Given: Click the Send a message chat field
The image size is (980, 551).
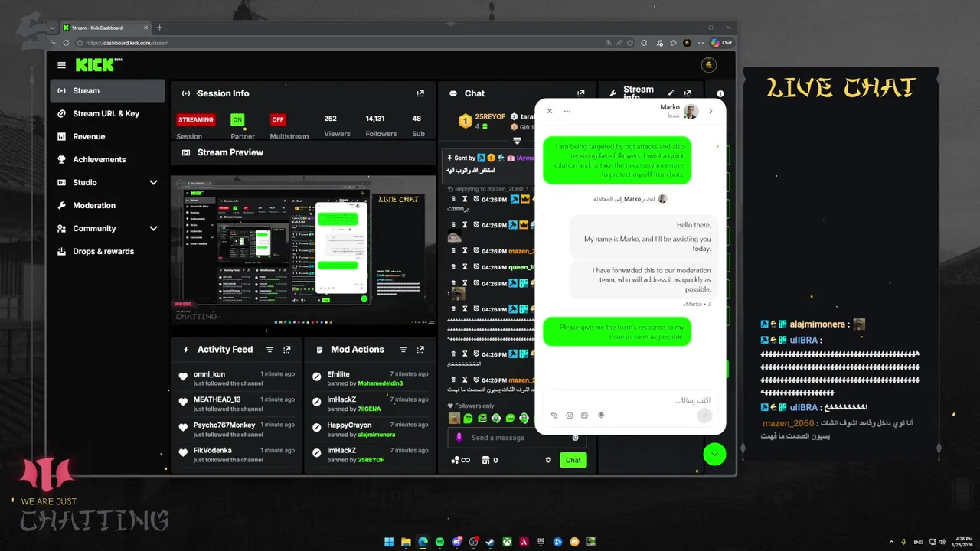Looking at the screenshot, I should pos(517,438).
